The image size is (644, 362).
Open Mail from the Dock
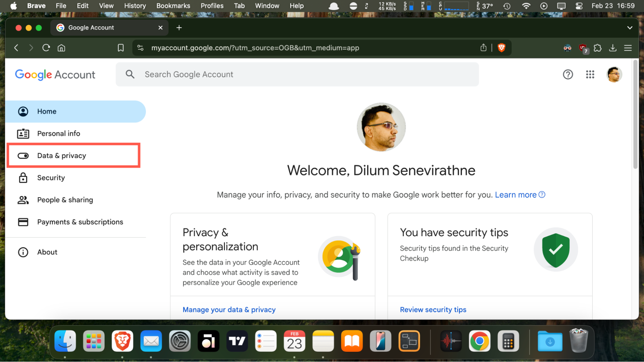[151, 341]
